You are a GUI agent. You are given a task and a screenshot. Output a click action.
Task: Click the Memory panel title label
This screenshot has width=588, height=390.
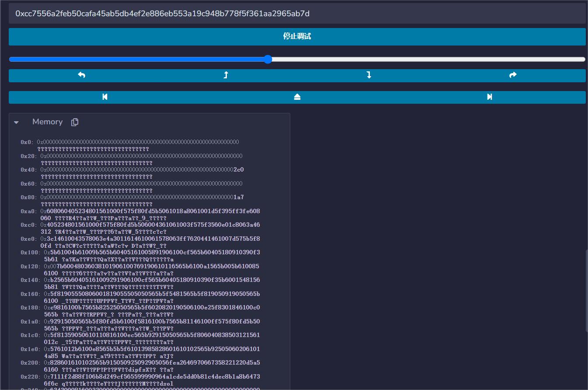[47, 122]
